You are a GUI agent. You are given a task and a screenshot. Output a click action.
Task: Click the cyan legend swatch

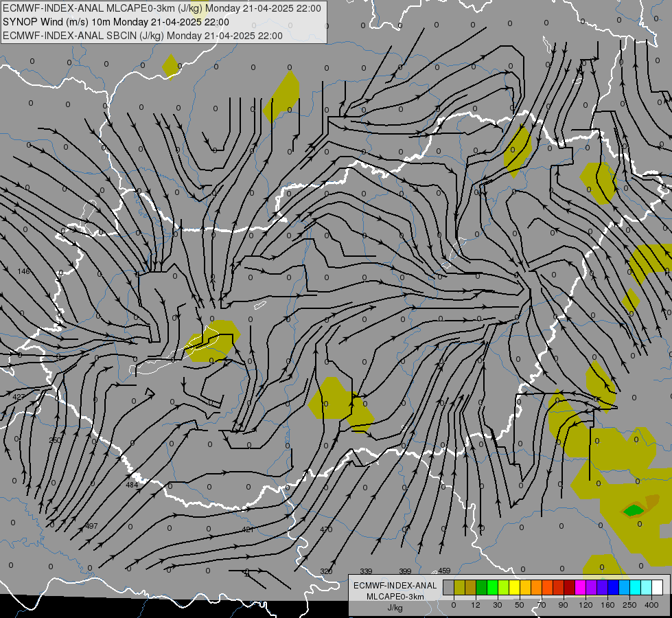(x=635, y=587)
